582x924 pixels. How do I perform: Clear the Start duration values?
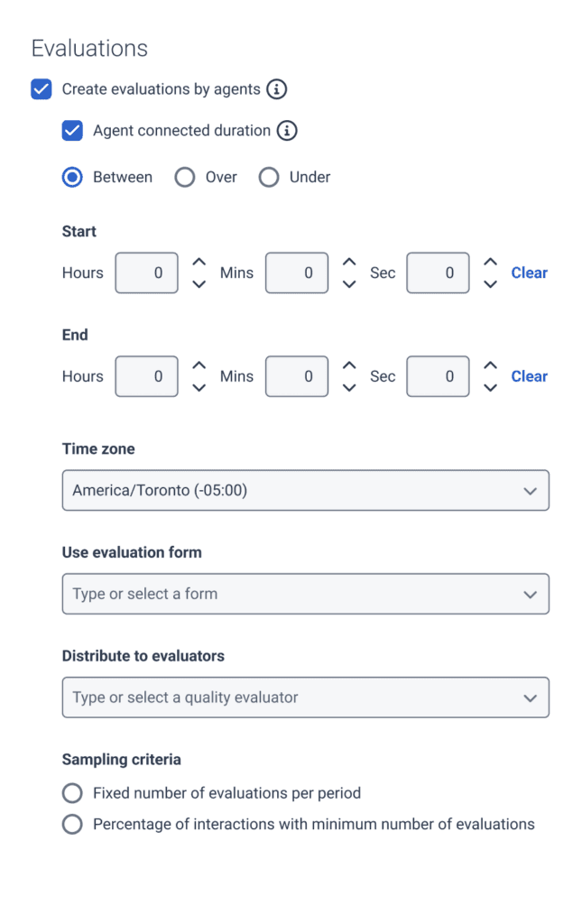529,273
